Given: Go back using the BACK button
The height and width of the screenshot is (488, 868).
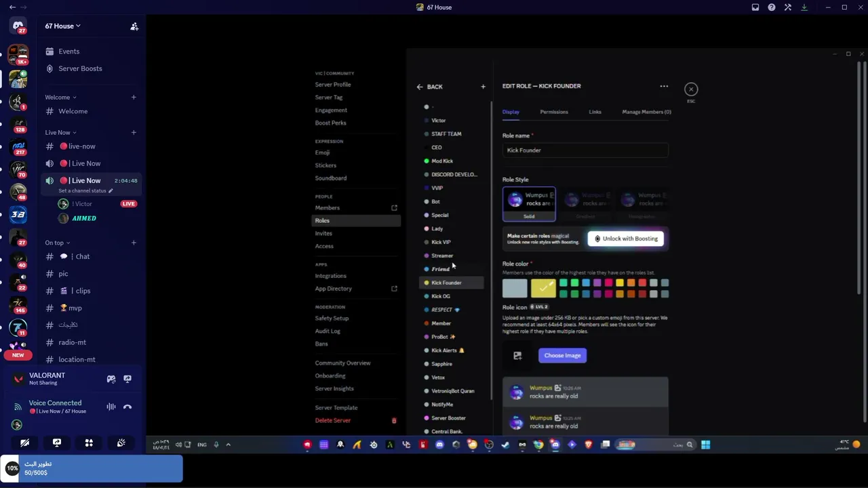Looking at the screenshot, I should (x=429, y=87).
